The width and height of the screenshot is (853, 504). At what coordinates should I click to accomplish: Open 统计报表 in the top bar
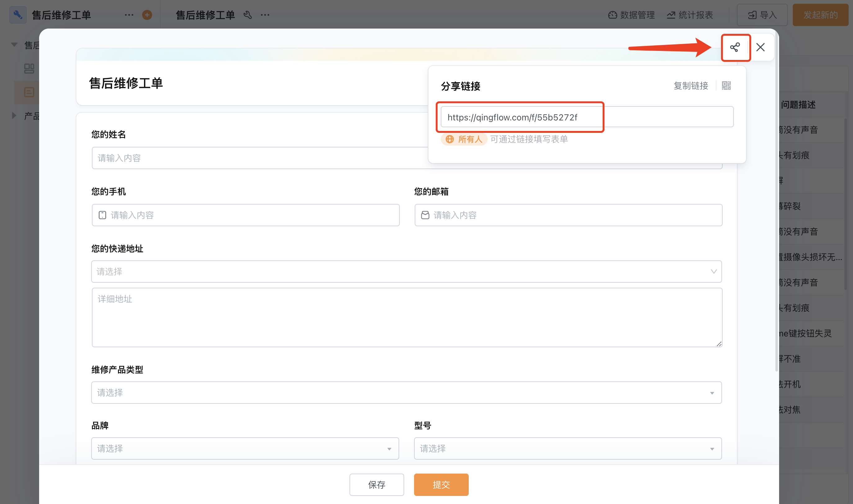click(690, 15)
